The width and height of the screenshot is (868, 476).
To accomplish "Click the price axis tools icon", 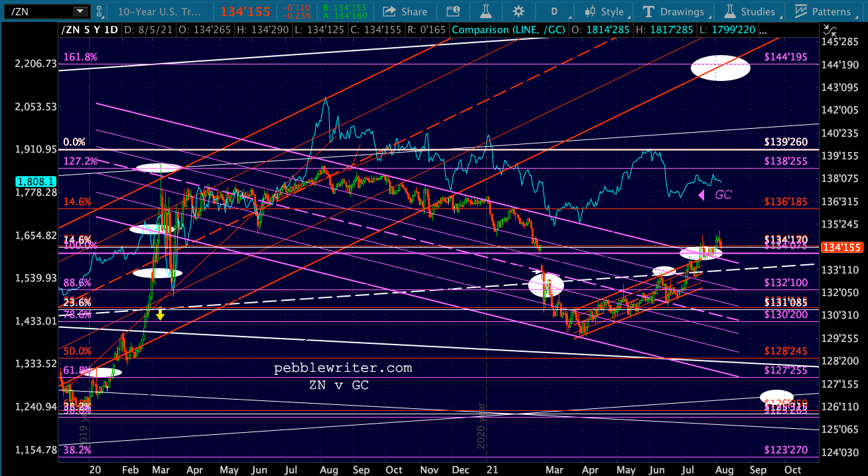I will [x=830, y=29].
